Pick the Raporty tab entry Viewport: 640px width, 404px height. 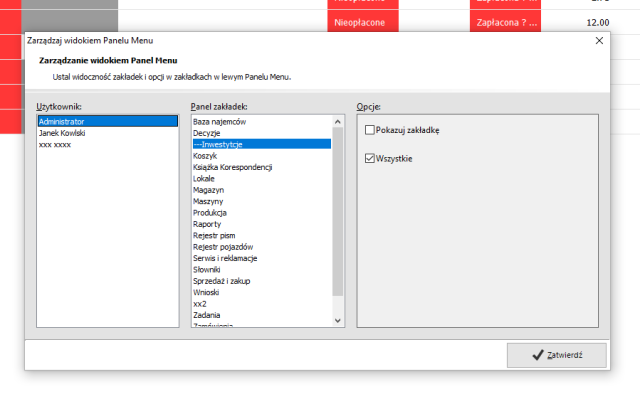262,224
